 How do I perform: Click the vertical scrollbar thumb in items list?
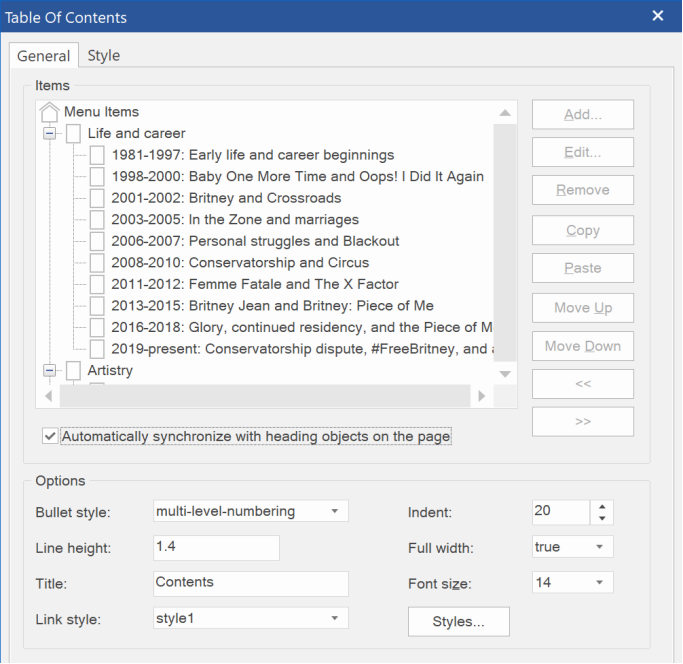505,243
